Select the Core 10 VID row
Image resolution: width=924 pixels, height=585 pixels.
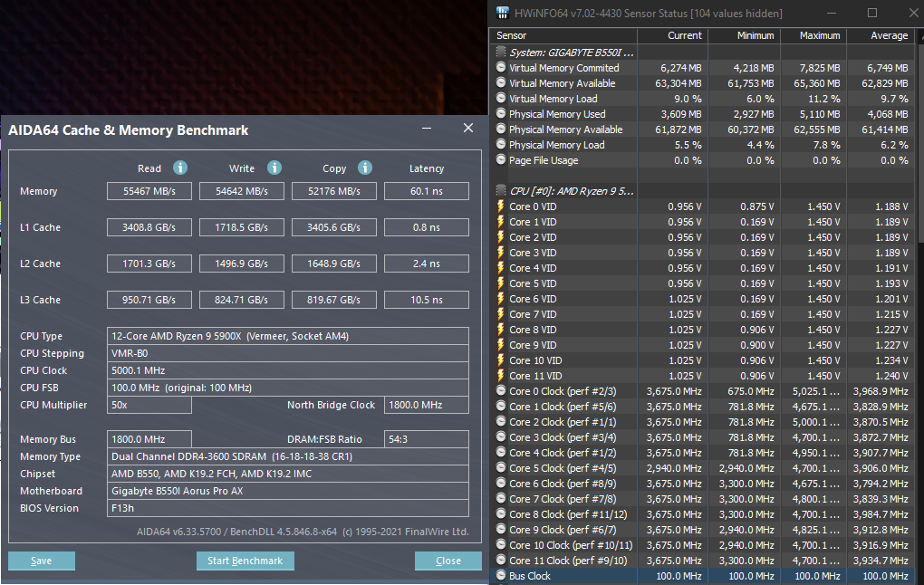[x=702, y=360]
